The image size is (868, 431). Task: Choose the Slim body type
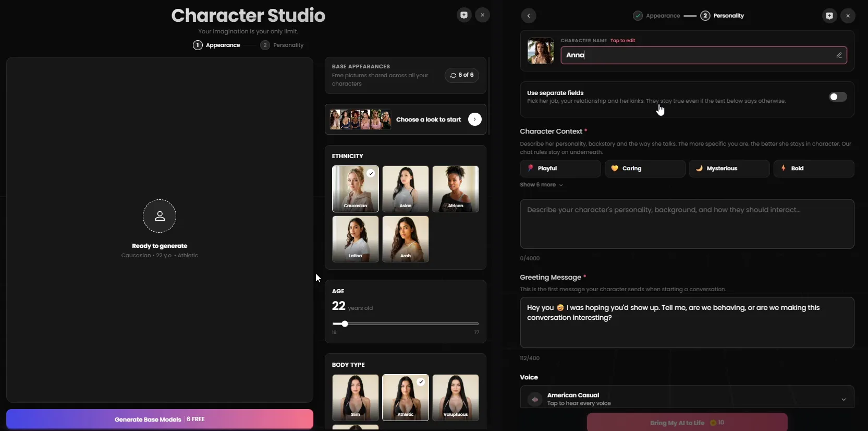point(356,398)
